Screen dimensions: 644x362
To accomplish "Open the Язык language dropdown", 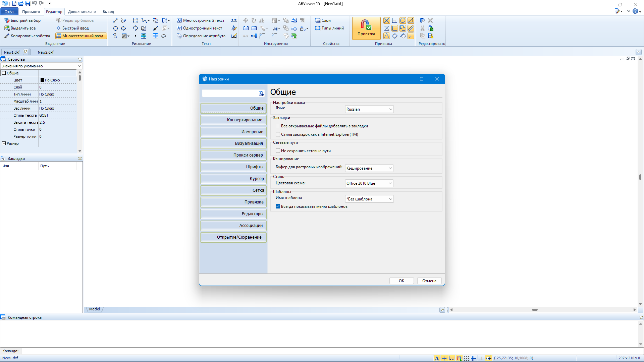I will [x=369, y=109].
